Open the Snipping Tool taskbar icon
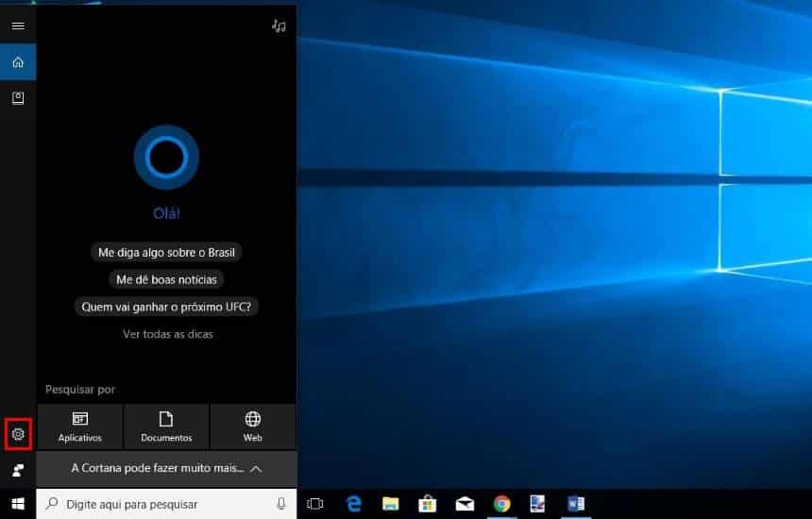Screen dimensions: 812x519 click(x=537, y=504)
